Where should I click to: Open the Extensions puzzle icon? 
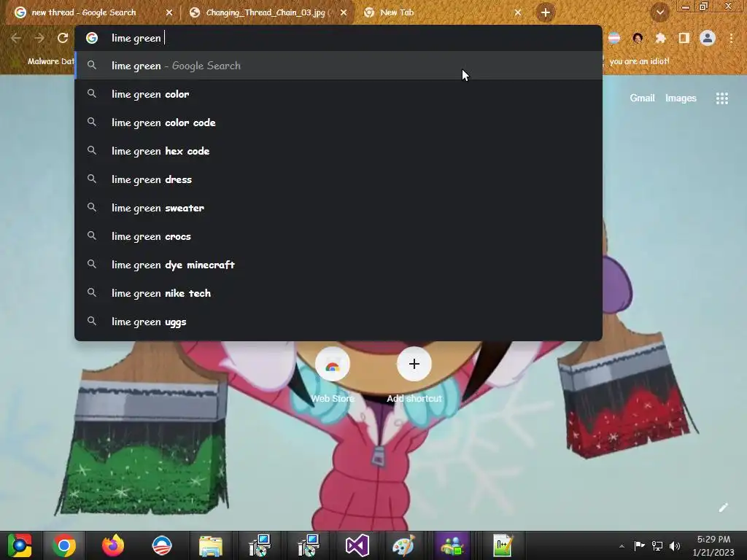660,38
